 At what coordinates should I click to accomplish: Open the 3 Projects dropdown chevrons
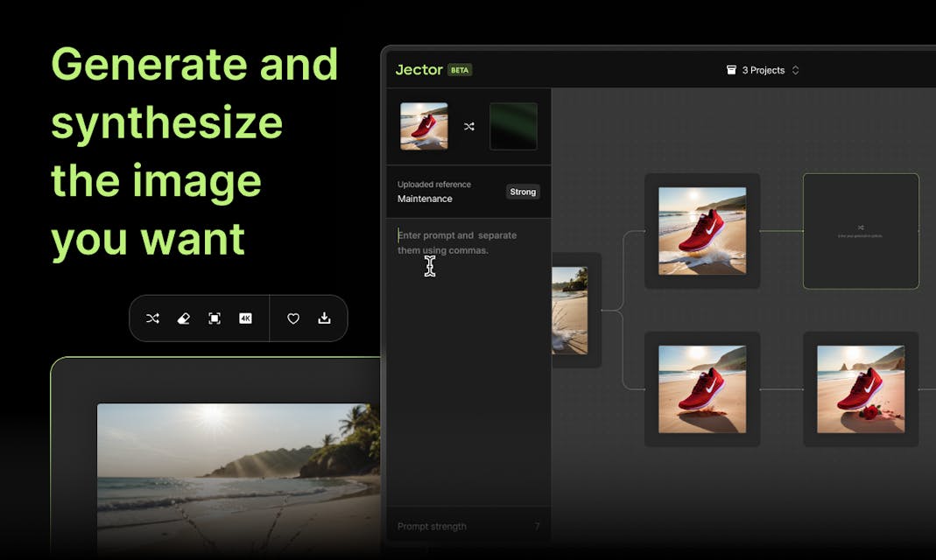pos(795,70)
